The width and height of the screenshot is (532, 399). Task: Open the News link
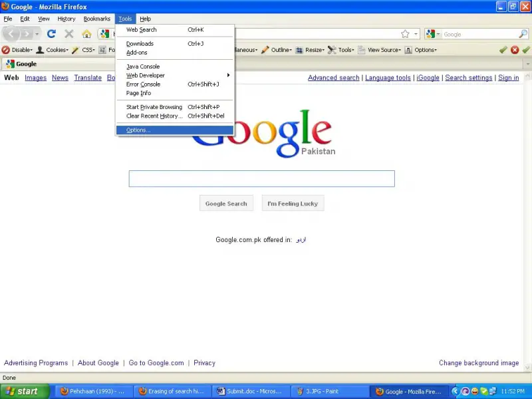pyautogui.click(x=60, y=78)
